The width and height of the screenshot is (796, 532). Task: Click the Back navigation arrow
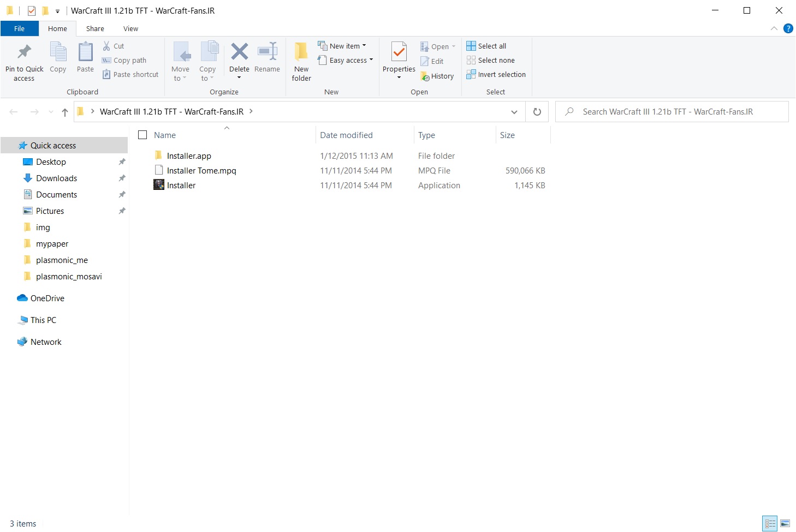pyautogui.click(x=14, y=112)
